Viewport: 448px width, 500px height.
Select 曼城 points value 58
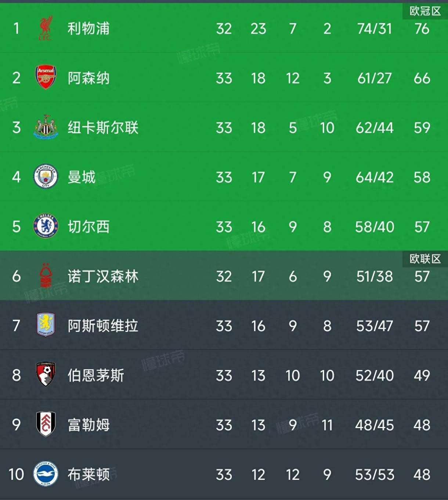coord(422,177)
